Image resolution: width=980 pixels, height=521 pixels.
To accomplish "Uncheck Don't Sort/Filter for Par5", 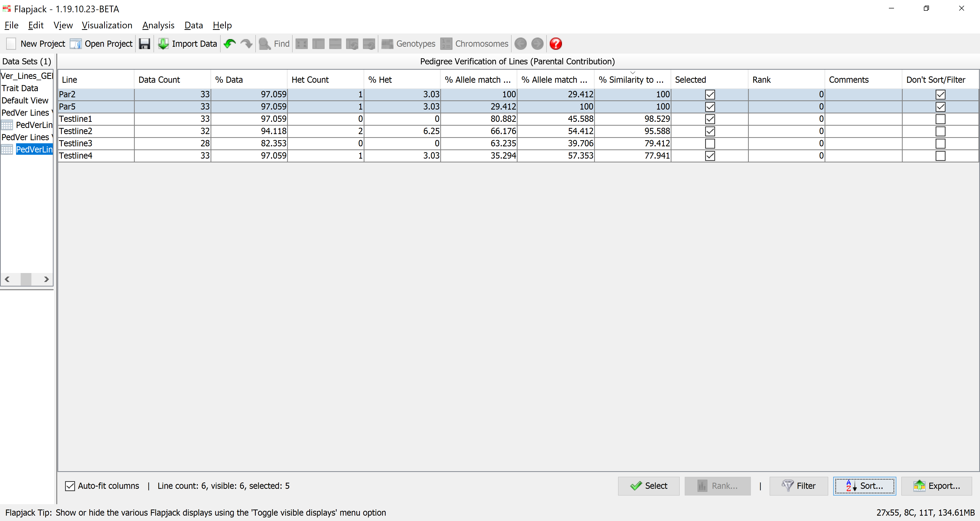I will (940, 107).
